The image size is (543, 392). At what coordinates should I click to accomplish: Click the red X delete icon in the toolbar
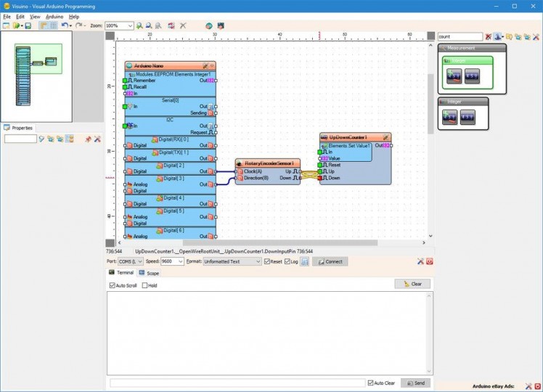[183, 25]
